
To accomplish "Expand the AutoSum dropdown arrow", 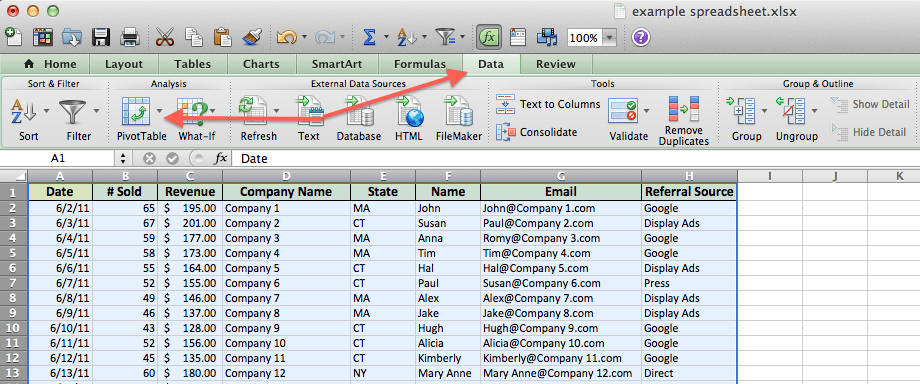I will pos(386,38).
